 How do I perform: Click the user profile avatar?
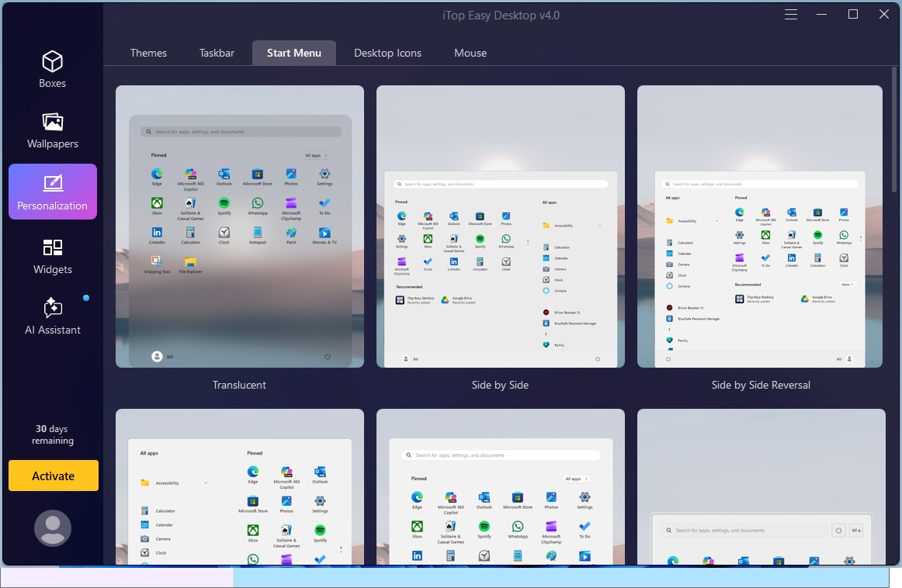coord(52,527)
